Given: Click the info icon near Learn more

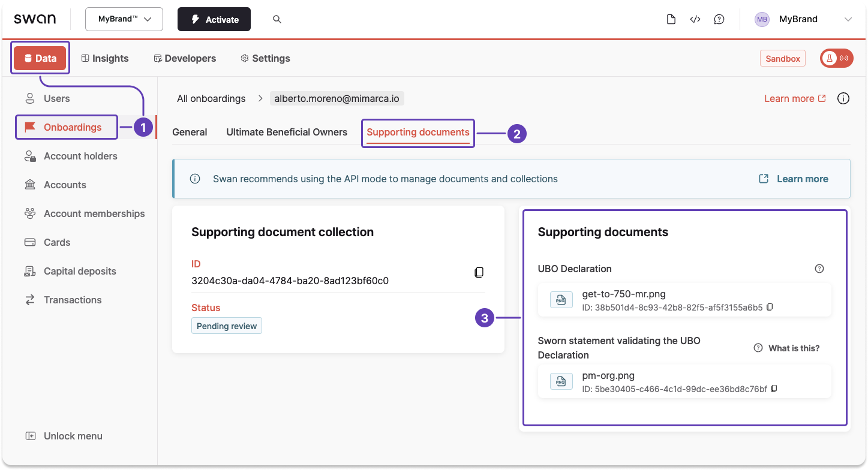Looking at the screenshot, I should pos(843,98).
